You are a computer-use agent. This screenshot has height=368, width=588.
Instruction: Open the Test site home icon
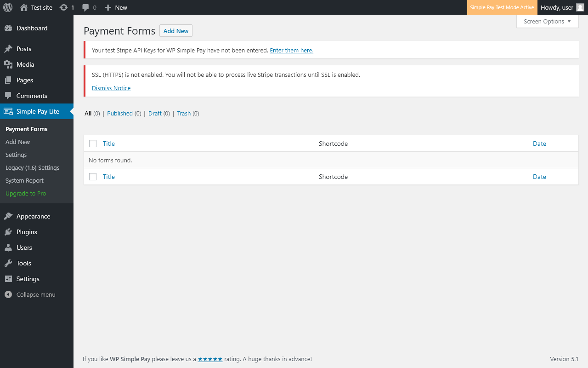click(24, 7)
